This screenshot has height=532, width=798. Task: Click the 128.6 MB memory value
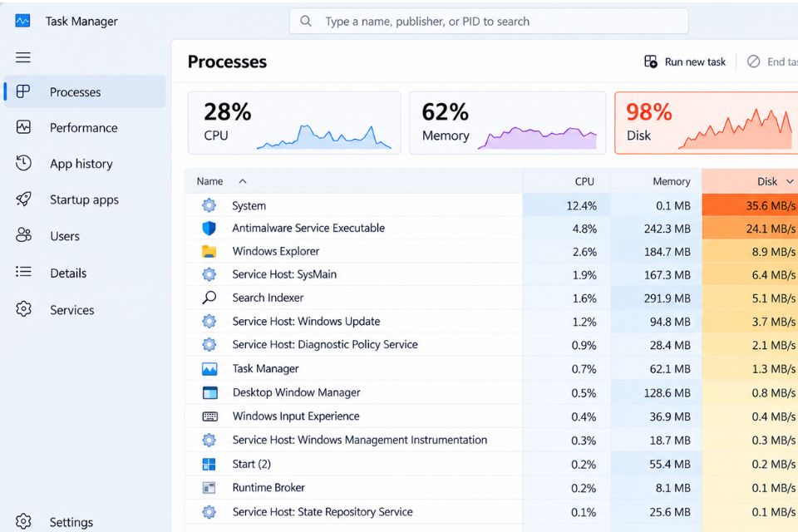pyautogui.click(x=667, y=392)
